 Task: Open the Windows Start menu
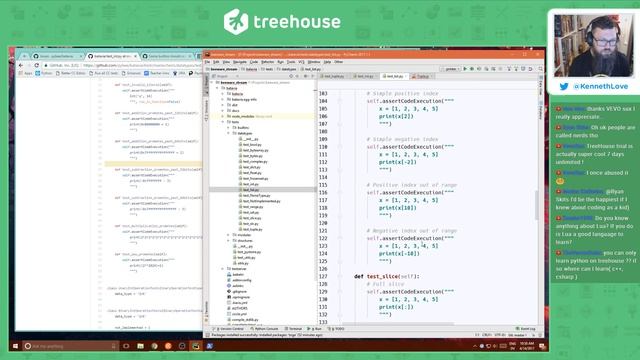point(15,346)
